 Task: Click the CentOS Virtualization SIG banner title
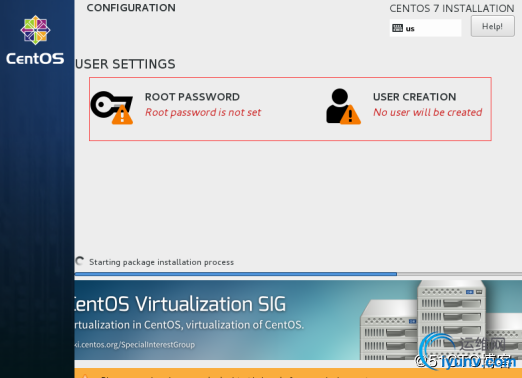tap(180, 304)
